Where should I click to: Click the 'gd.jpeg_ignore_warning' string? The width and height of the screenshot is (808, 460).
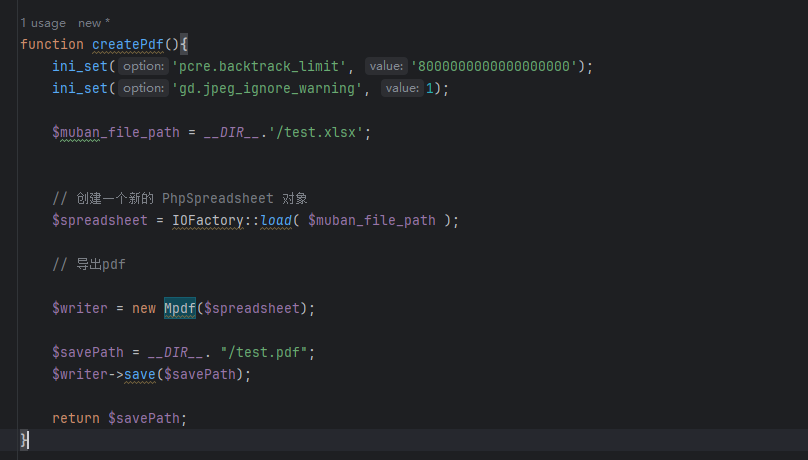coord(267,89)
